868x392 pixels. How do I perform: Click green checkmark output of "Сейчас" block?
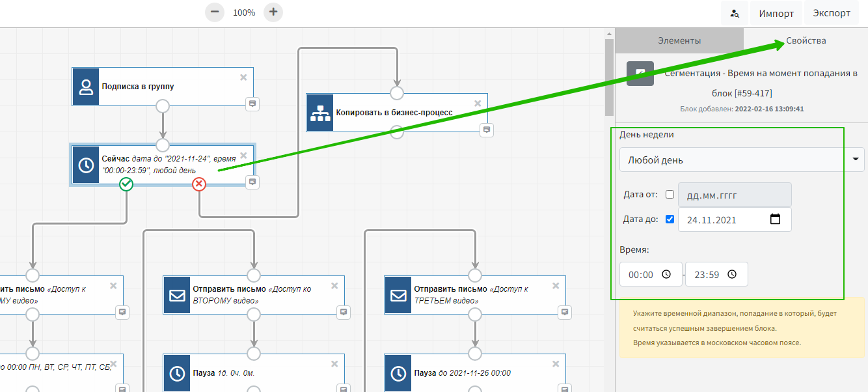coord(126,185)
